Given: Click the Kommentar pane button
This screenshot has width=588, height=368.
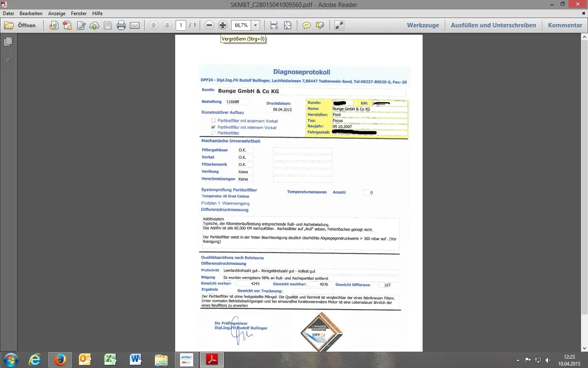Looking at the screenshot, I should (x=565, y=25).
